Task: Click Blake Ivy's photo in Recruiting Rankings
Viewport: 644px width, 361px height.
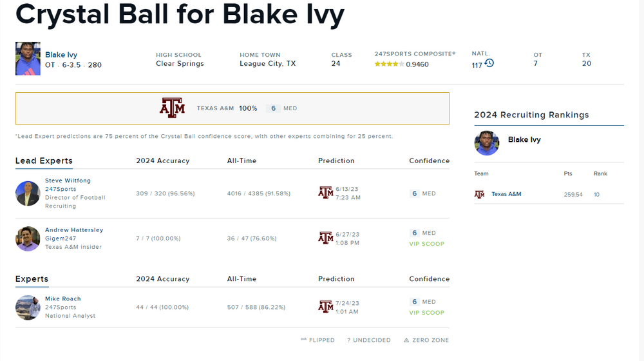Action: [487, 143]
